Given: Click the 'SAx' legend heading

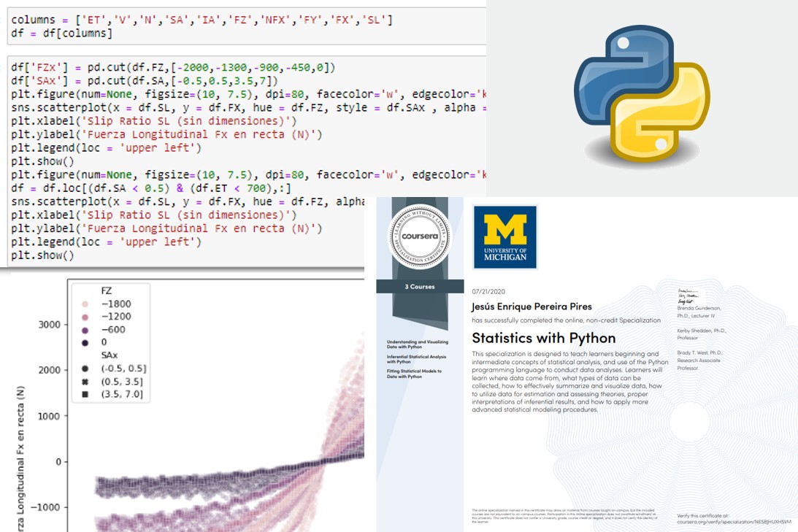Looking at the screenshot, I should [x=110, y=355].
